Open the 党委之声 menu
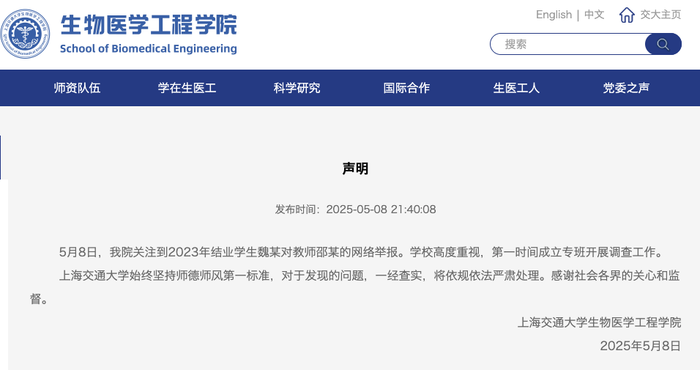700x370 pixels. (x=626, y=88)
